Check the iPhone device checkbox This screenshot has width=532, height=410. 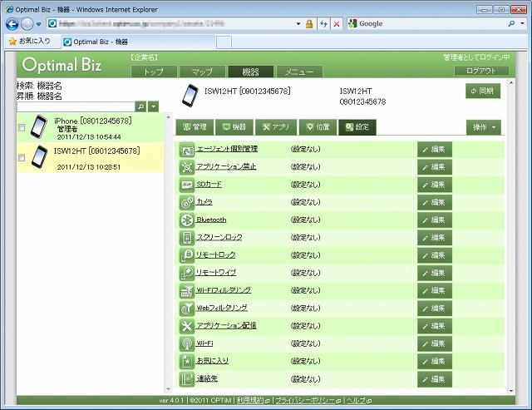click(x=22, y=127)
